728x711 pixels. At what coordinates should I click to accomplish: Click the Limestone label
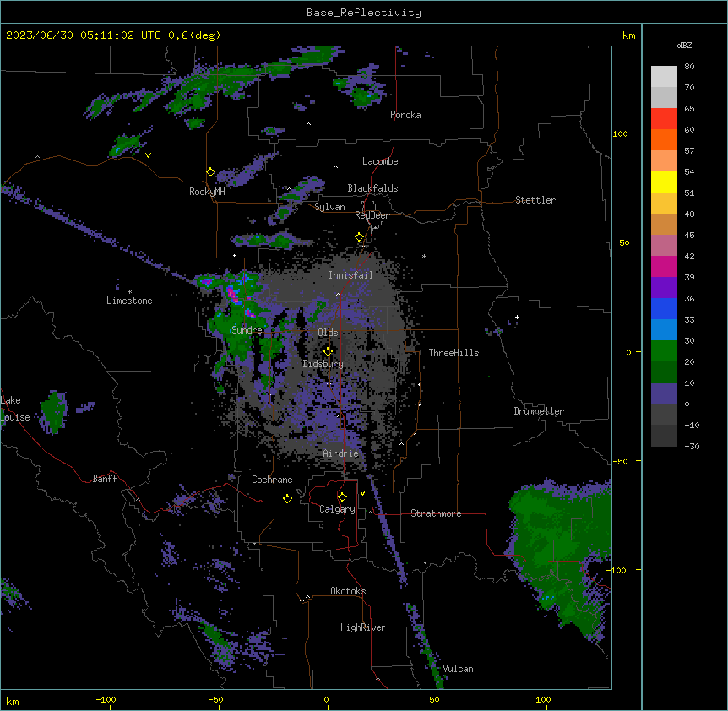click(129, 301)
